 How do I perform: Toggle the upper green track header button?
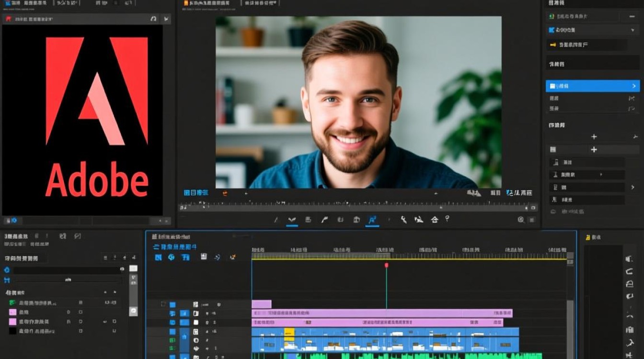172,340
